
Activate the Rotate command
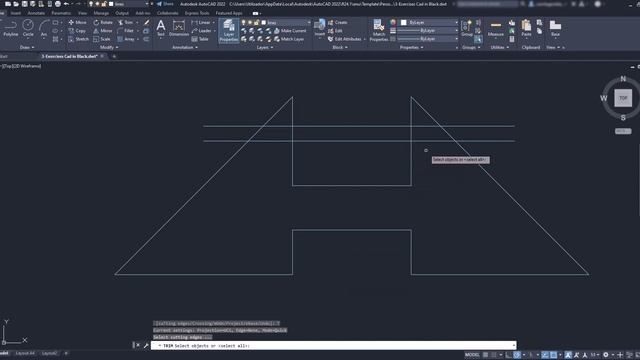(103, 22)
